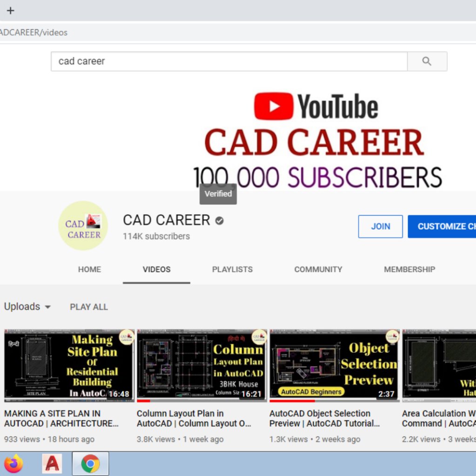The height and width of the screenshot is (476, 476).
Task: Open Column Layout Plan in AutoCAD title
Action: (194, 418)
